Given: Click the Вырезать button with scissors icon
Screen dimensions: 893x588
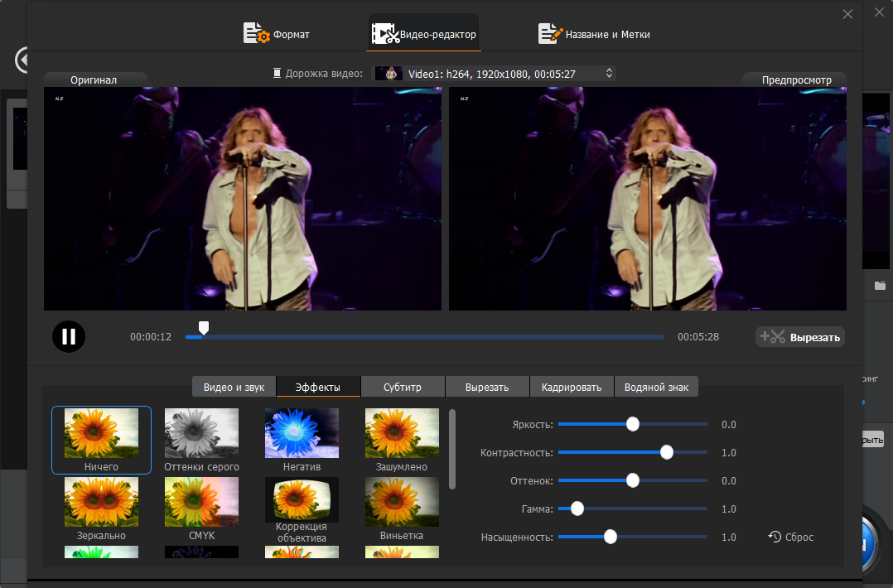Looking at the screenshot, I should (x=799, y=337).
